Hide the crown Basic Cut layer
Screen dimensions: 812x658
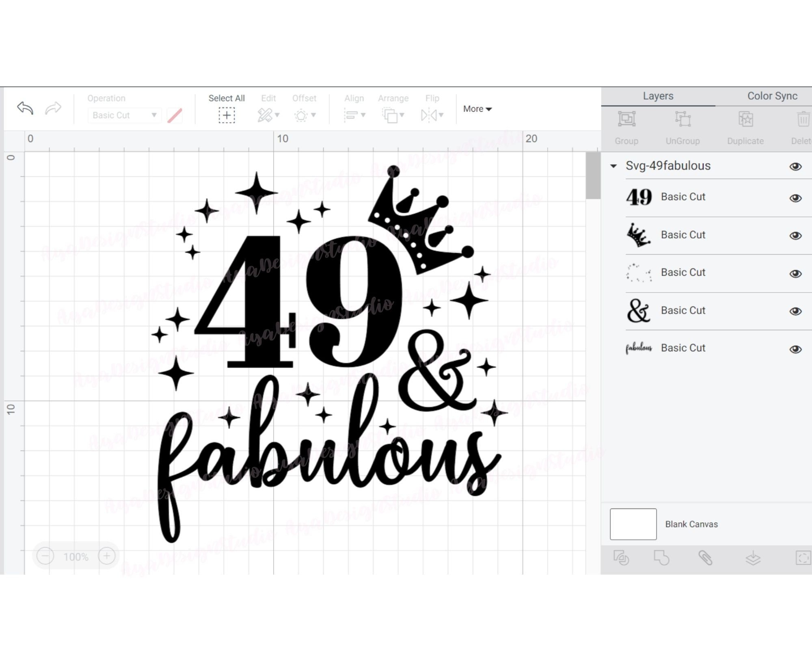point(795,235)
